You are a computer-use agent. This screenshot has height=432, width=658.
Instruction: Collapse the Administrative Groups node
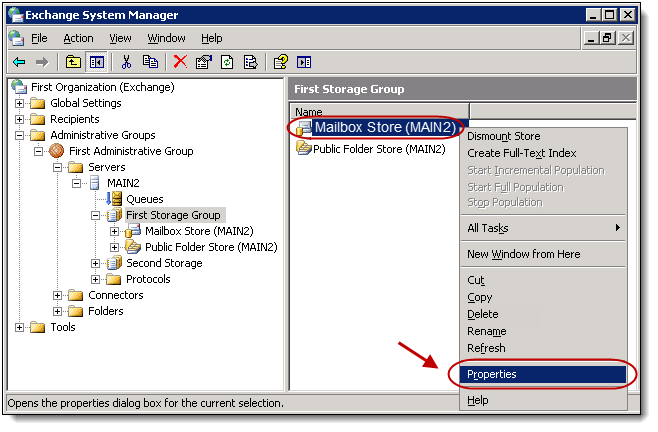point(19,135)
